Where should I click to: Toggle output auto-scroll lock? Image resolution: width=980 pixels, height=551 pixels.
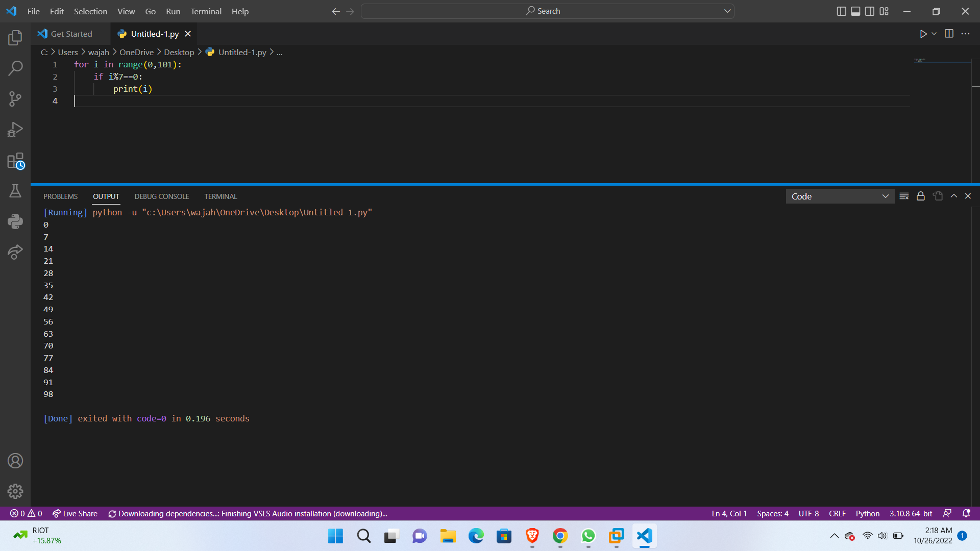pyautogui.click(x=921, y=196)
